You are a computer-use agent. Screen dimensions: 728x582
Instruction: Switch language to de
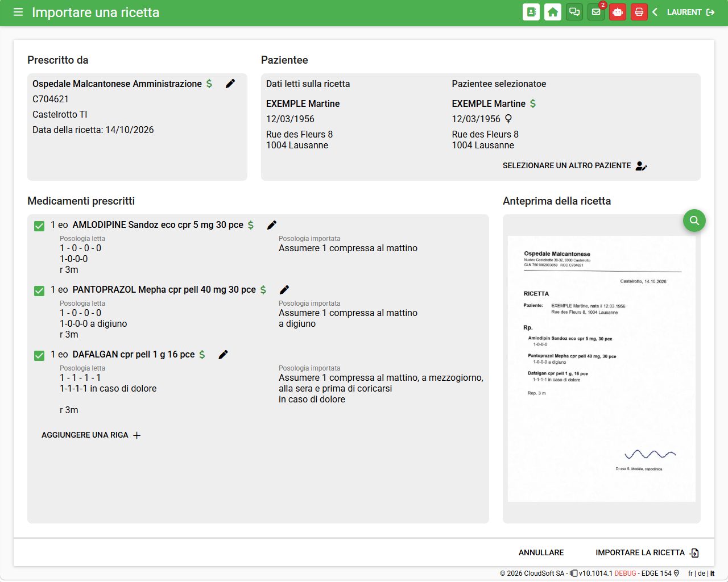tap(701, 573)
